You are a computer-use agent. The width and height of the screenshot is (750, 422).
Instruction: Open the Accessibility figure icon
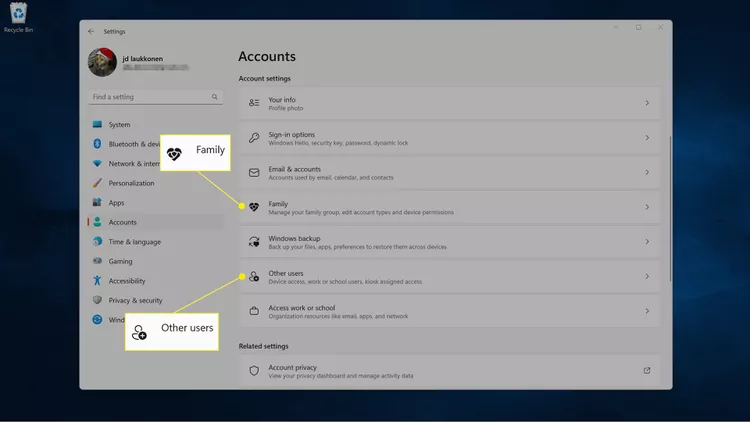(97, 281)
